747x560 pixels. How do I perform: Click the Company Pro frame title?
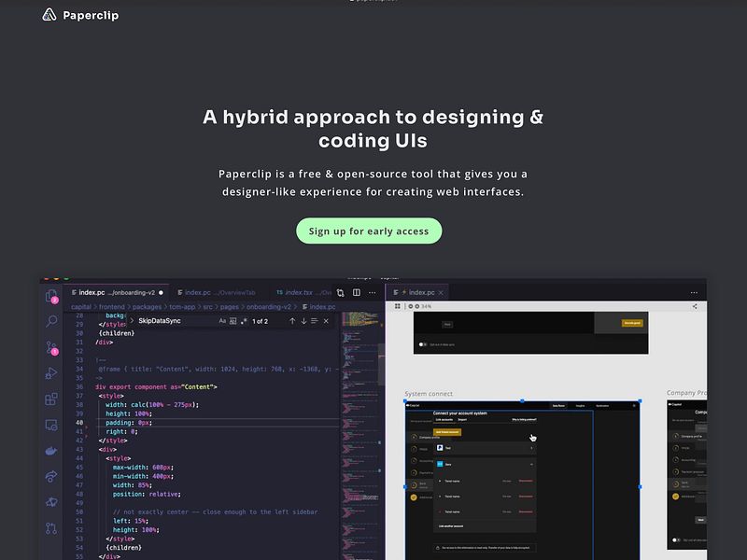(686, 393)
